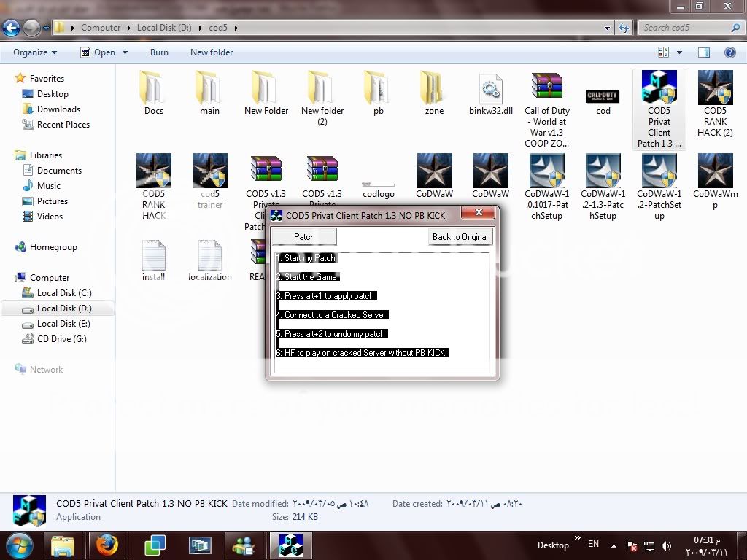Click the volume speaker tray icon

click(x=667, y=546)
